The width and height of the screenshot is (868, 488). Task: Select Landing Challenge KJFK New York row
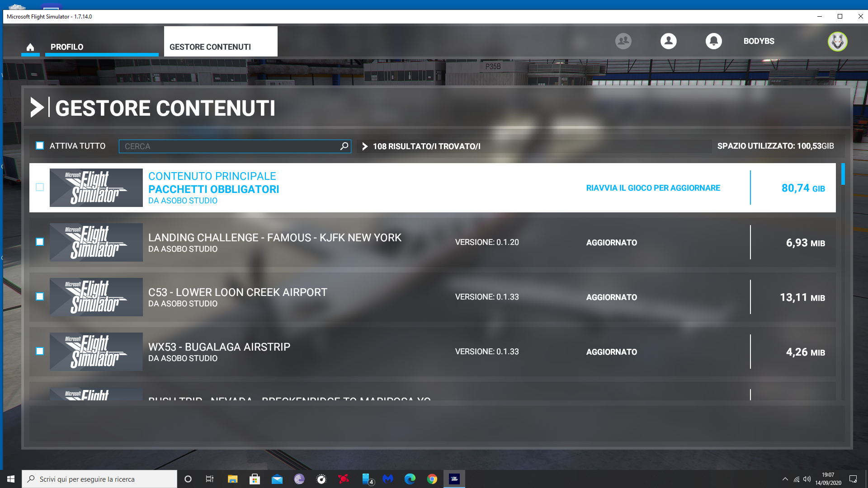click(x=432, y=242)
